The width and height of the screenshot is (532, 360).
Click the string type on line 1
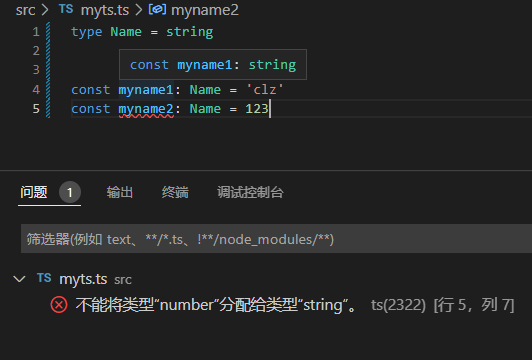point(190,32)
